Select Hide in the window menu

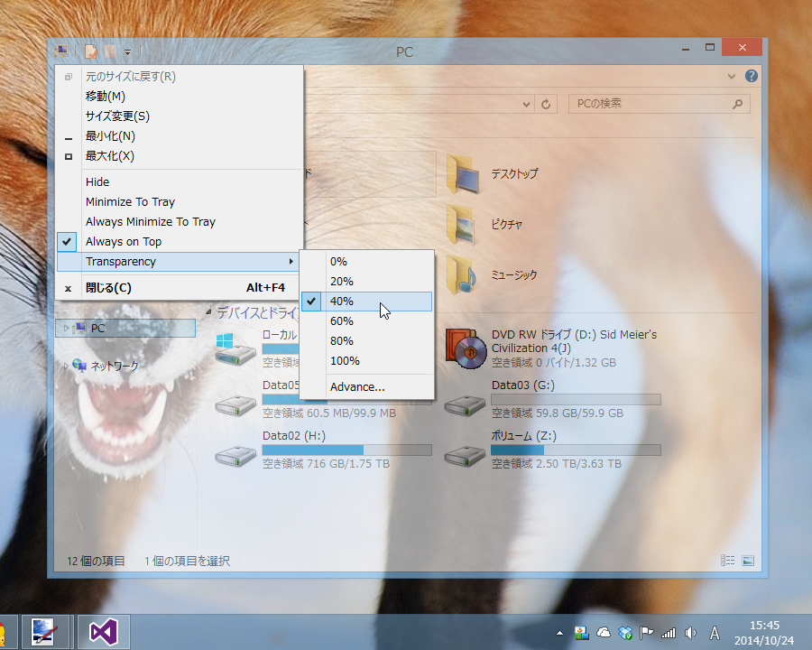point(180,182)
